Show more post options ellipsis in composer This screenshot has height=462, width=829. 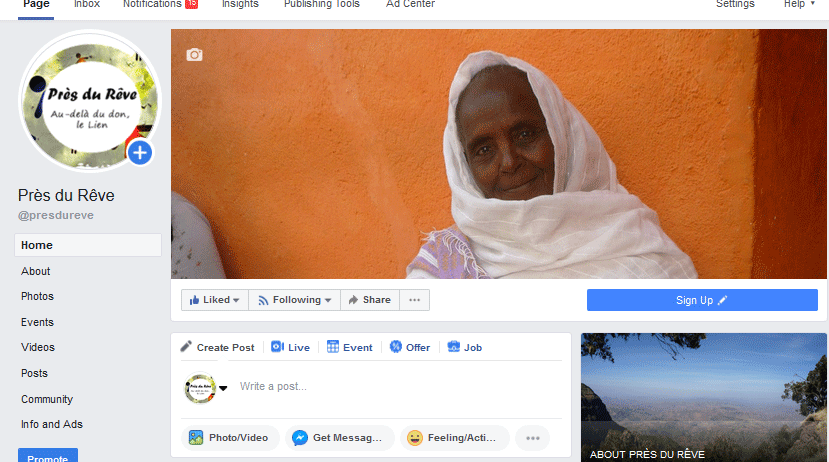533,438
